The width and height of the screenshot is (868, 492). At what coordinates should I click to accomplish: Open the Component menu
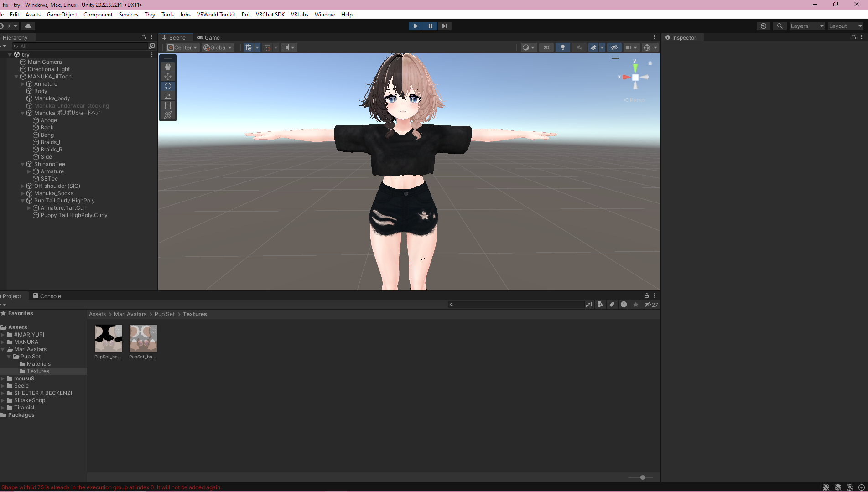(x=98, y=15)
